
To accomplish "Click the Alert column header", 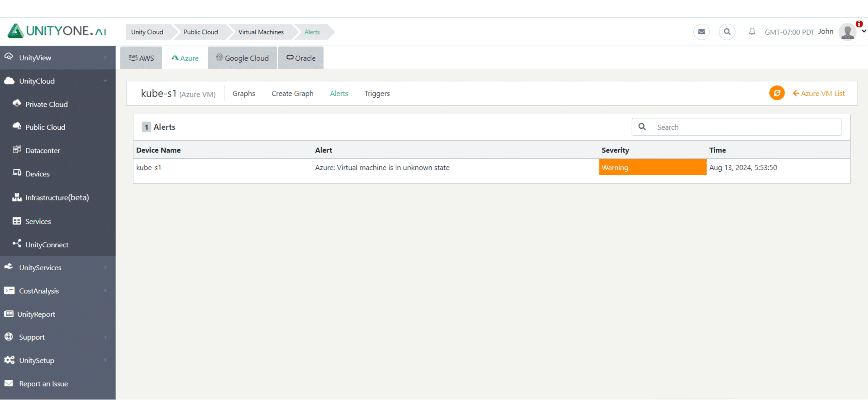I will [x=323, y=150].
